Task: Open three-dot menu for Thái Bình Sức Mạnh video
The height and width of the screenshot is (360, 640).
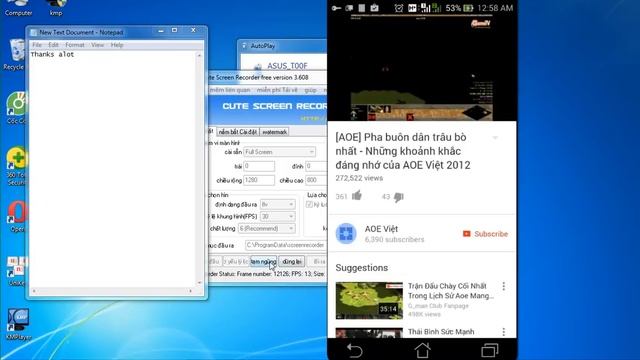Action: click(504, 332)
